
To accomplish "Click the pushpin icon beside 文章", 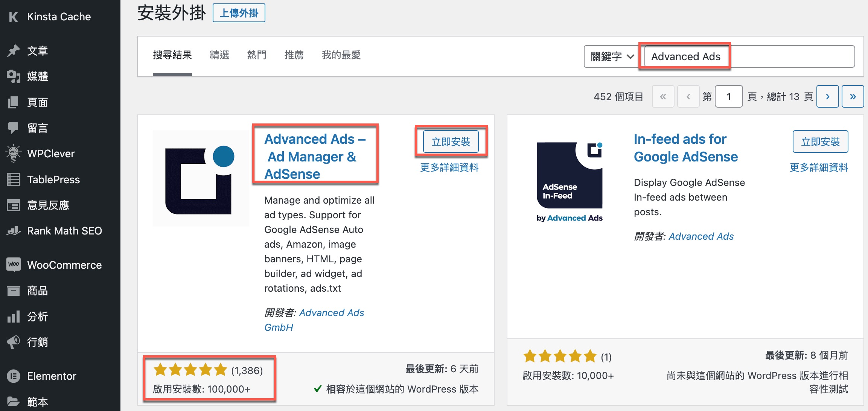I will tap(13, 50).
